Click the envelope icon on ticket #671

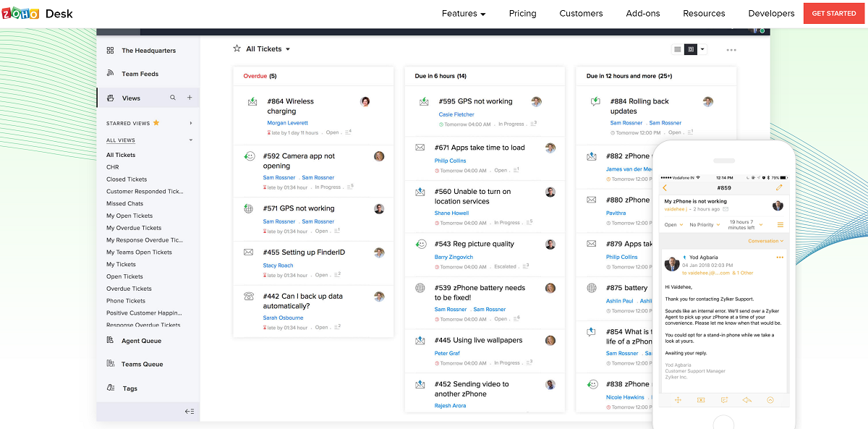point(420,148)
